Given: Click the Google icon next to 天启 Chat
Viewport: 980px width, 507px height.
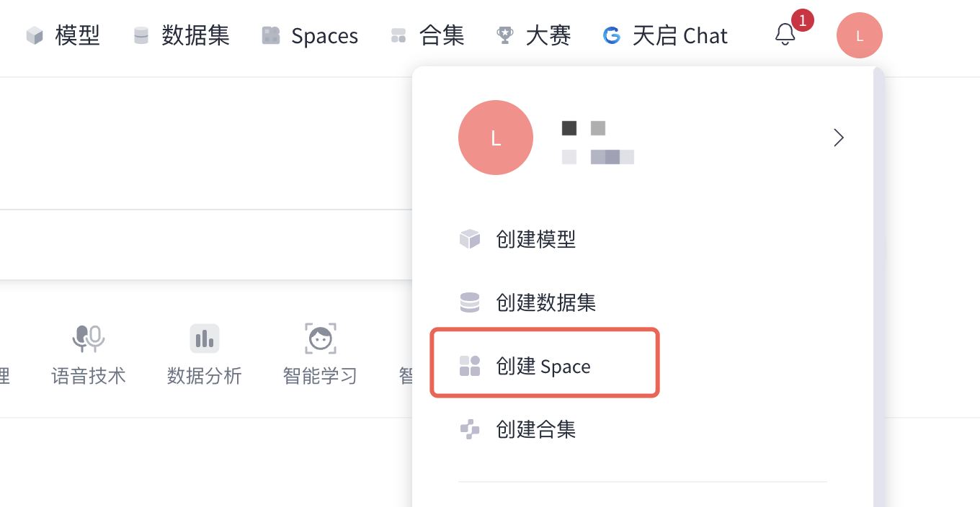Looking at the screenshot, I should tap(612, 35).
